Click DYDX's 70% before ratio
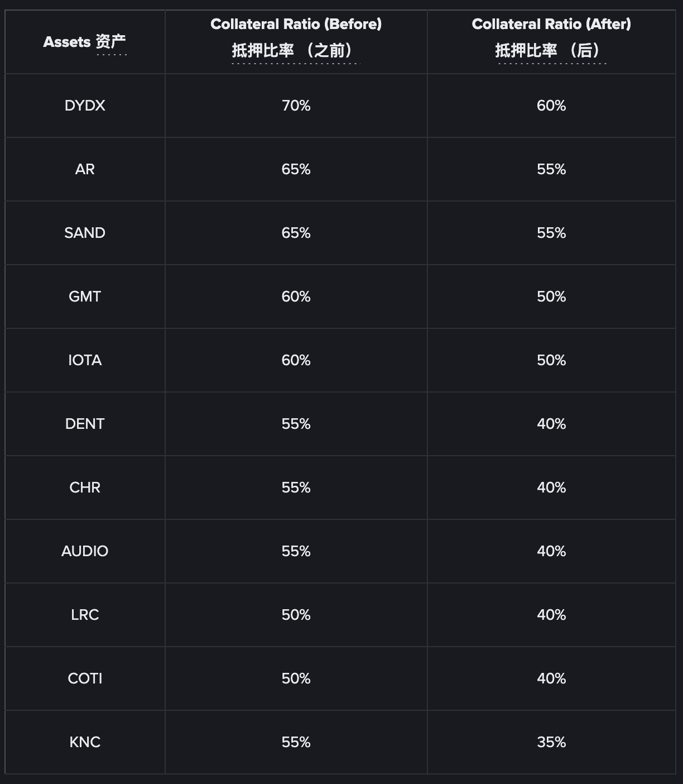This screenshot has width=683, height=784. pos(296,106)
